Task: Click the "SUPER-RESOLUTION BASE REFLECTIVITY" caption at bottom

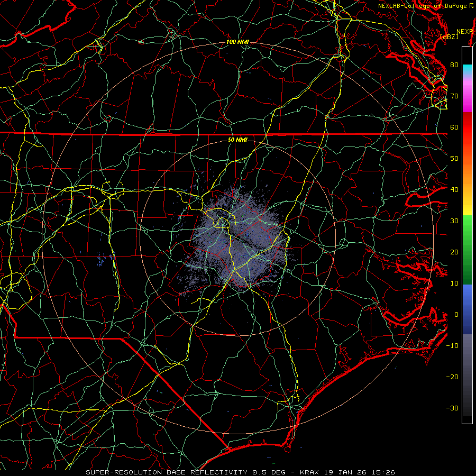Action: pyautogui.click(x=167, y=472)
